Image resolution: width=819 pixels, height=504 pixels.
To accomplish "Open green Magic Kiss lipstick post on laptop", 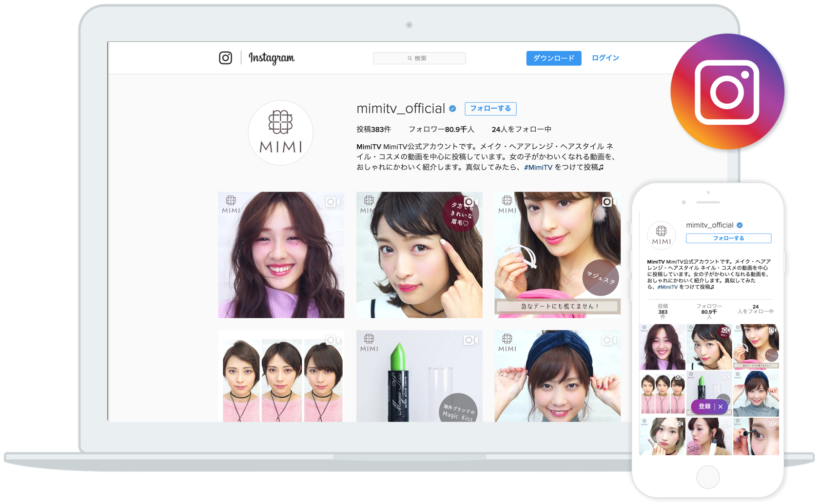I will point(419,376).
